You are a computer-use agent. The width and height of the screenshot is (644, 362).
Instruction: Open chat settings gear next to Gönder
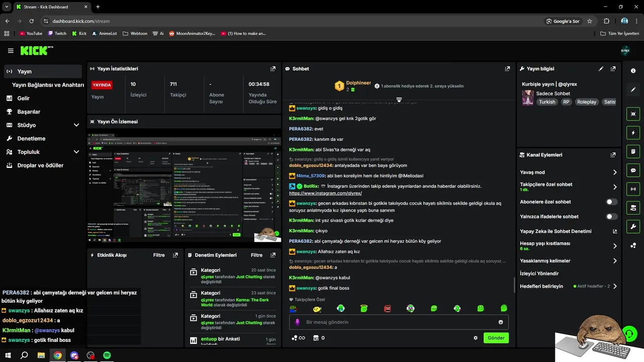(475, 338)
